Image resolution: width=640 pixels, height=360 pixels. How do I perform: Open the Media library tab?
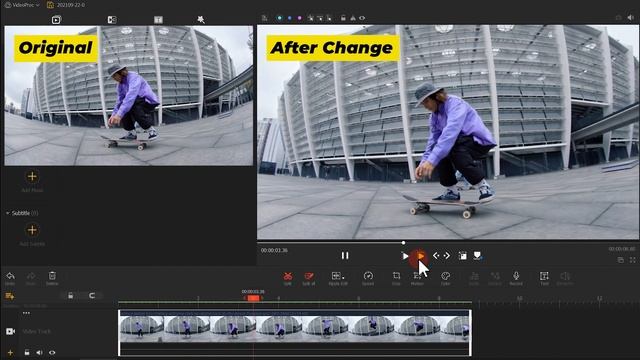[56, 20]
